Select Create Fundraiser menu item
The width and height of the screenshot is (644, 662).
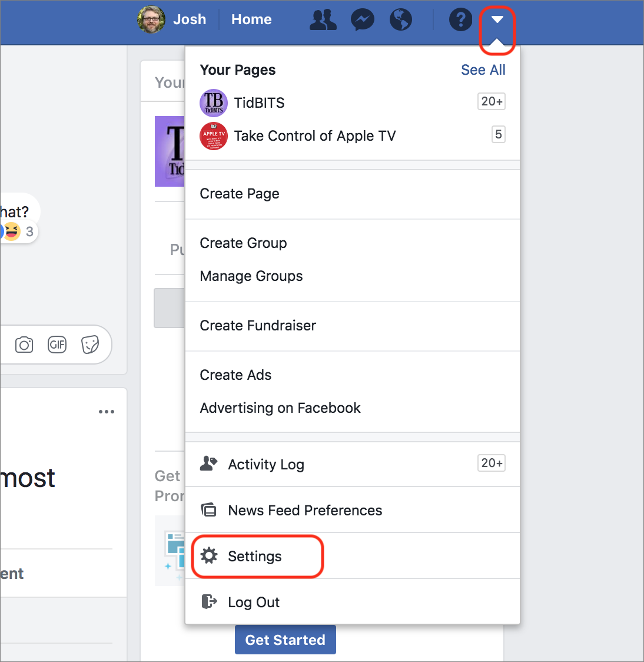point(353,326)
